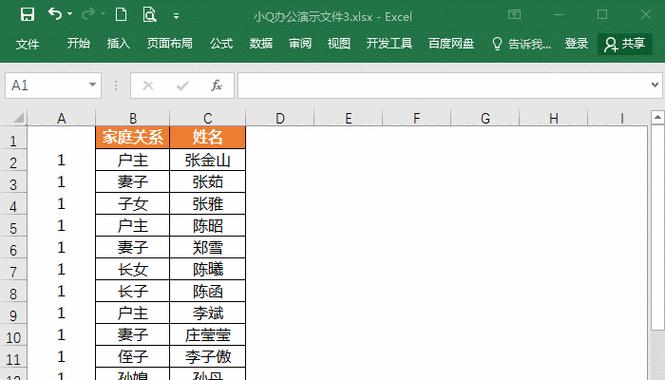Select cell containing 子女

click(x=133, y=204)
